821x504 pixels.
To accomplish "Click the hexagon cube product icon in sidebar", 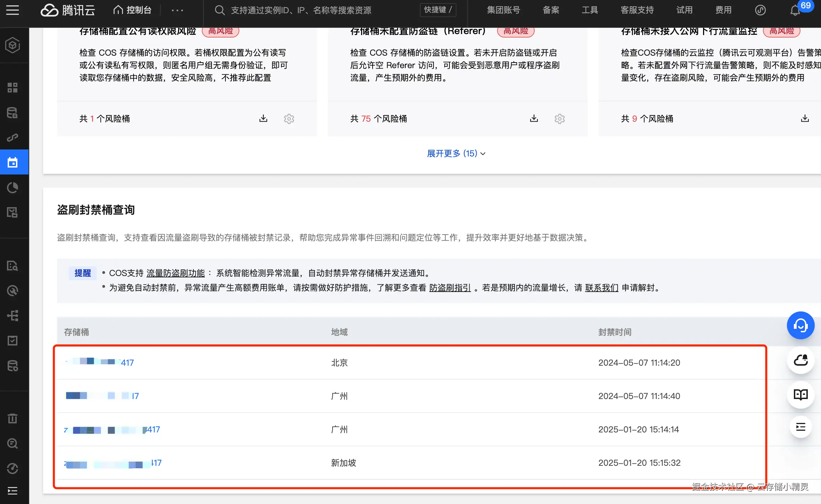I will 13,45.
